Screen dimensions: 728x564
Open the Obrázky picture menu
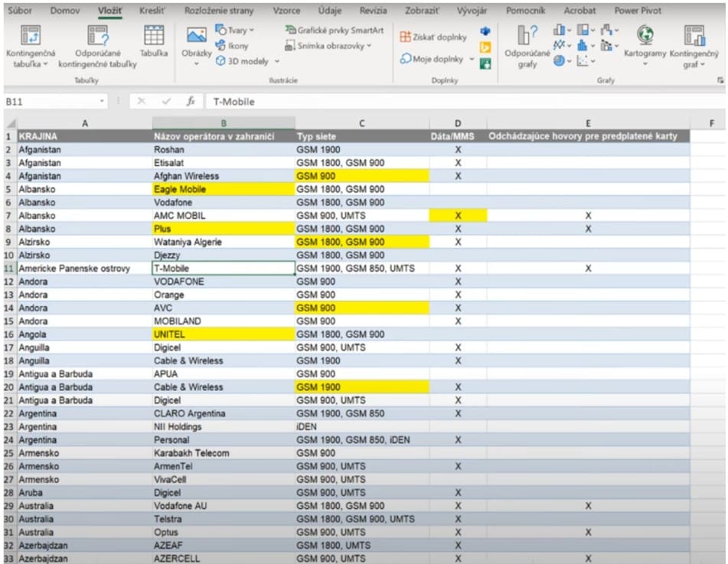click(197, 47)
